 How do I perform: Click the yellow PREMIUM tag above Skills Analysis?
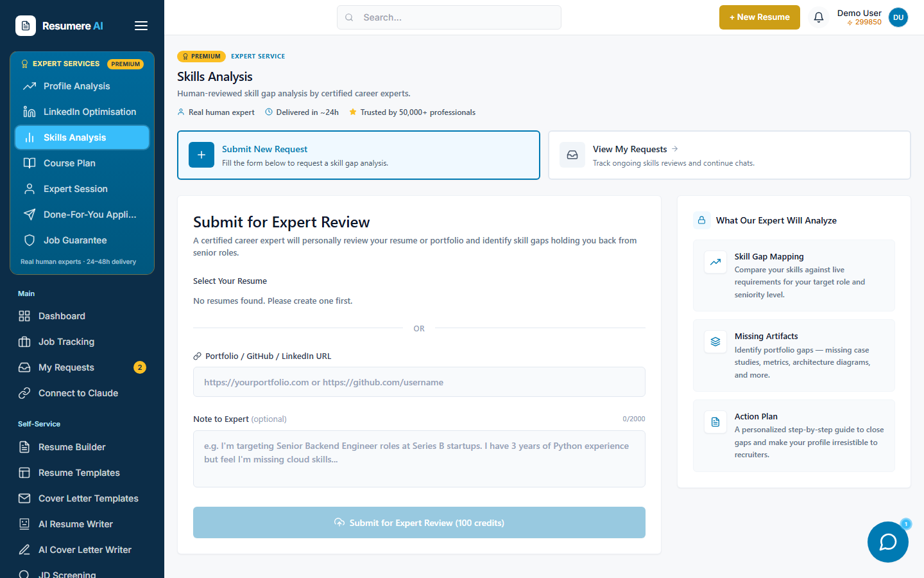(x=201, y=57)
